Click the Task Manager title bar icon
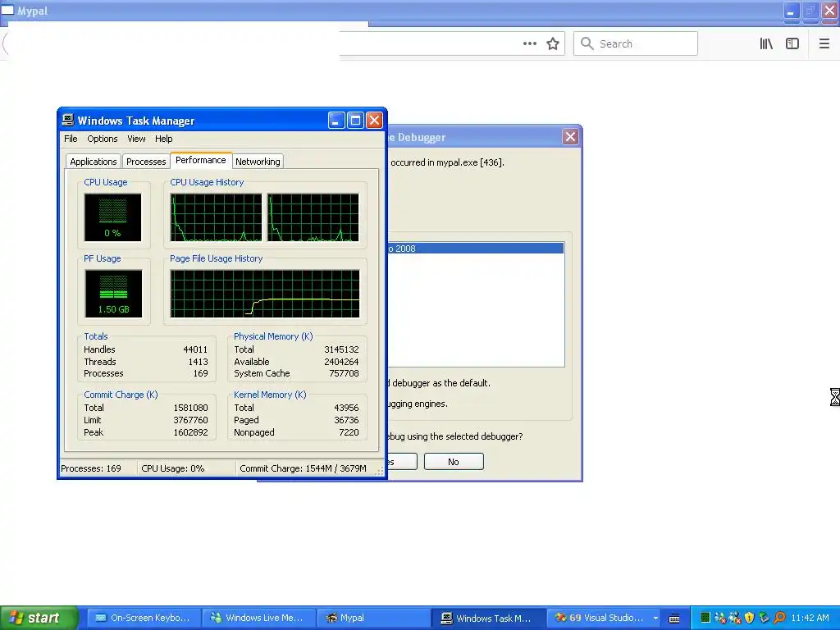The height and width of the screenshot is (630, 840). [x=68, y=120]
